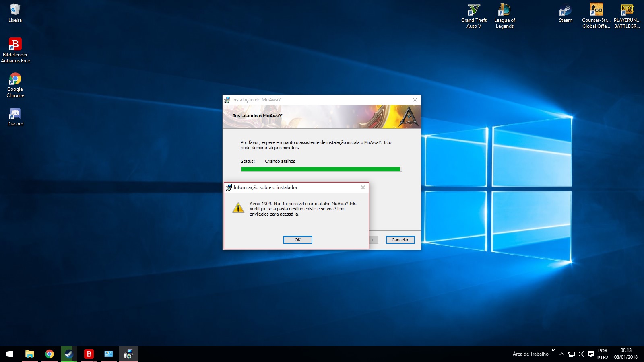644x362 pixels.
Task: Open PLAYERUNKNOWN'S BATTLEGROUNDS desktop shortcut
Action: coord(627,16)
